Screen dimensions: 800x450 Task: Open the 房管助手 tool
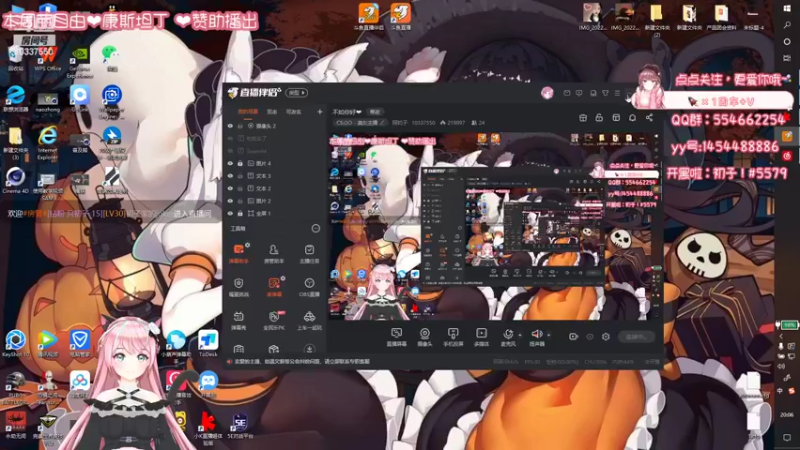pos(273,253)
